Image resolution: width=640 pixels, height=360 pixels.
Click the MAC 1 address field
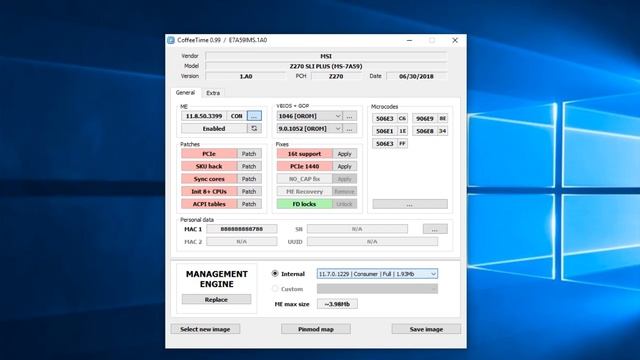pos(242,229)
